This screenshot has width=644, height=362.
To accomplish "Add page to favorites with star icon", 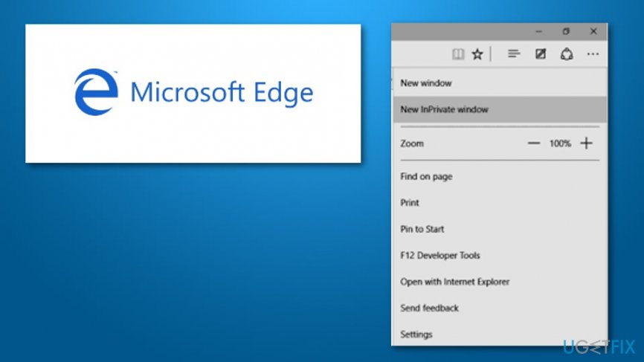I will coord(477,54).
